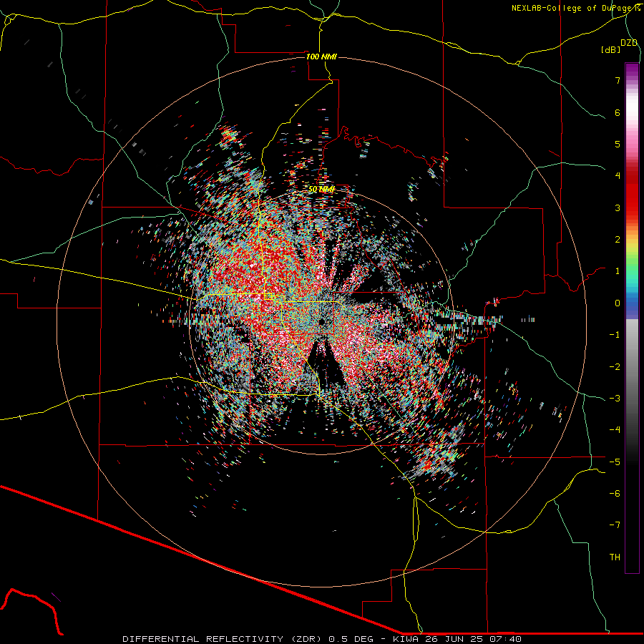Click the 2 value on the color scale
Viewport: 644px width, 644px height.
618,240
